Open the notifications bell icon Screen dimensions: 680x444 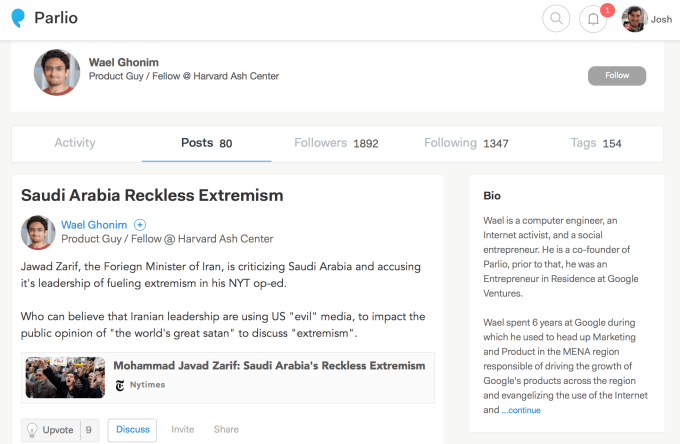click(593, 19)
